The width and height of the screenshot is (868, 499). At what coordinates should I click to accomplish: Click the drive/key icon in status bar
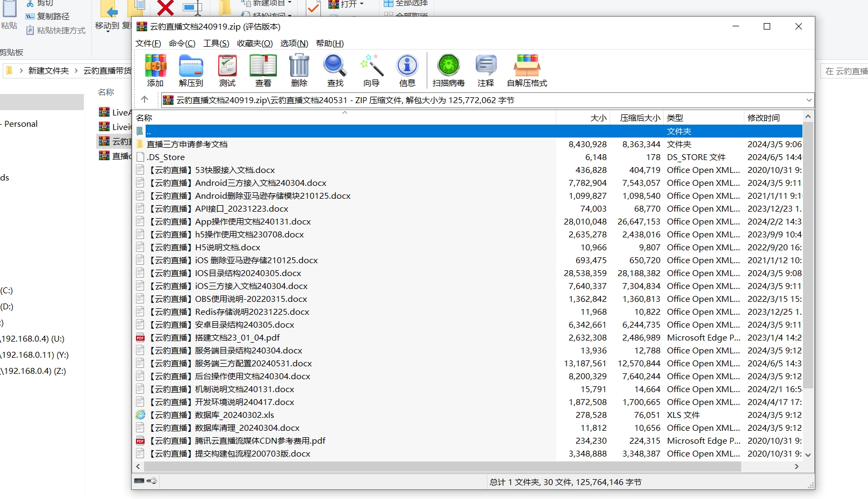tap(145, 481)
